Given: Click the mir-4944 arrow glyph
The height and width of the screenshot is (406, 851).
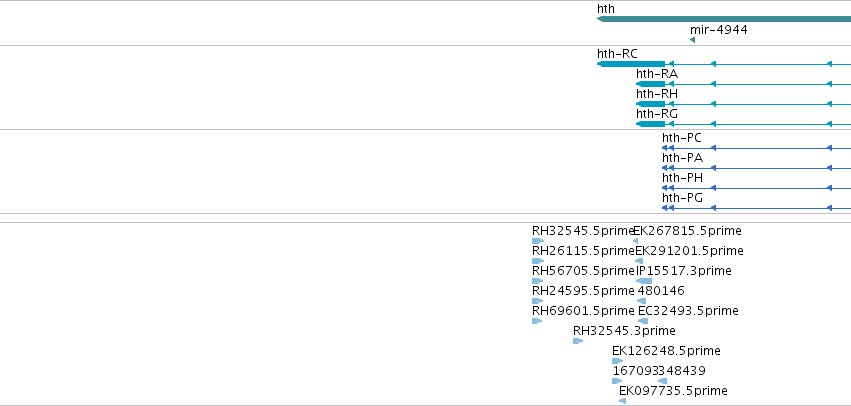Looking at the screenshot, I should (x=693, y=40).
